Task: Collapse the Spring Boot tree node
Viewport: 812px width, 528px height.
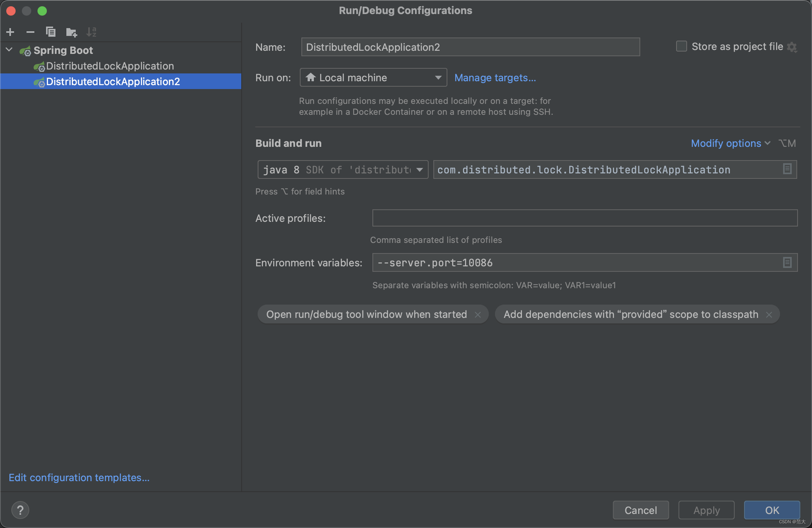Action: (x=9, y=50)
